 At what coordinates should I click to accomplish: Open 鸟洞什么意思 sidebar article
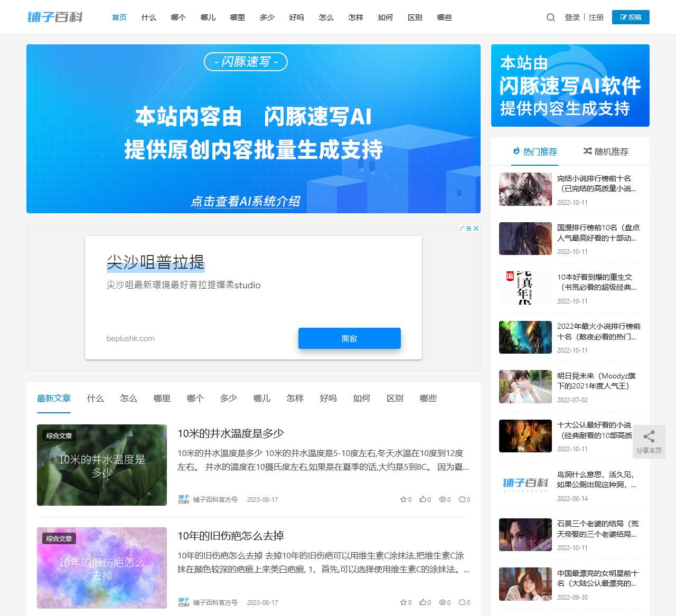[597, 479]
